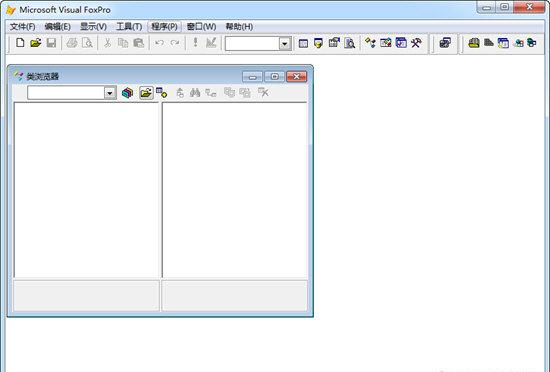Click the AutoForm wizard icon

click(x=474, y=43)
